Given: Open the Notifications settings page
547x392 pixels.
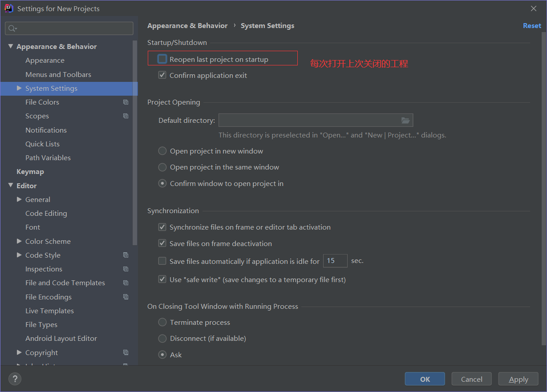Looking at the screenshot, I should pyautogui.click(x=46, y=130).
